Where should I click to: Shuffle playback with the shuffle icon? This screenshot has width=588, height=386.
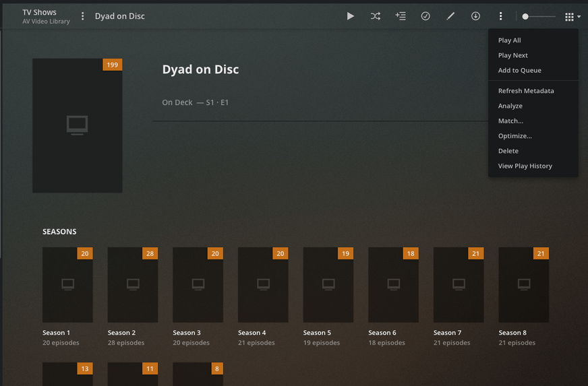(x=376, y=16)
